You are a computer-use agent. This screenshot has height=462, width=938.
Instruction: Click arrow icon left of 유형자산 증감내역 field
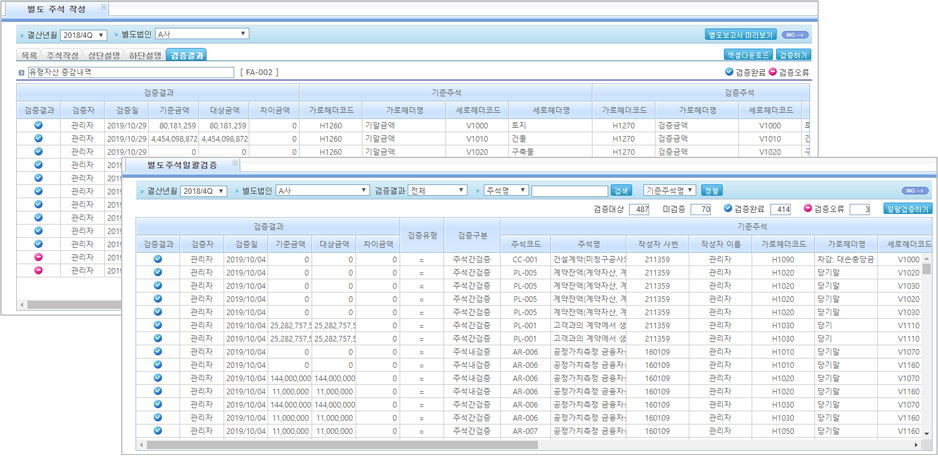point(22,73)
